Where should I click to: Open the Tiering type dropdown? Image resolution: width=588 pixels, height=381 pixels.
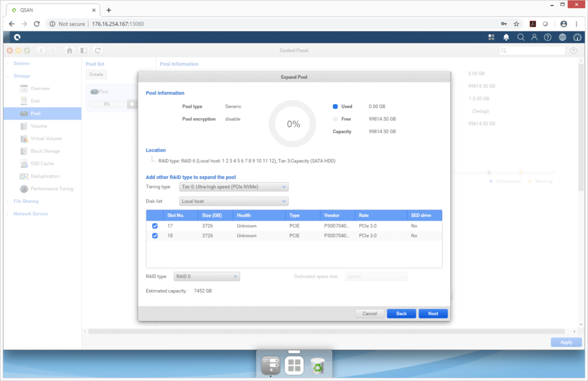234,187
